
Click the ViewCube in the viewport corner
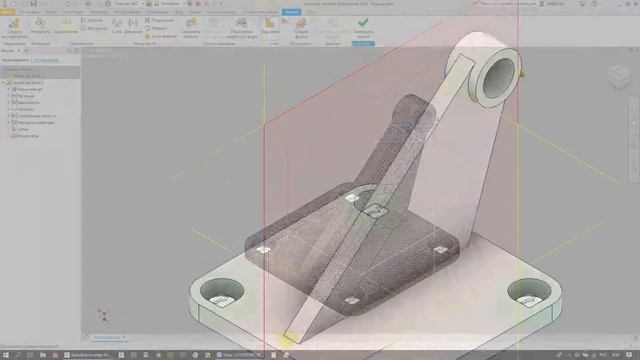pyautogui.click(x=619, y=76)
